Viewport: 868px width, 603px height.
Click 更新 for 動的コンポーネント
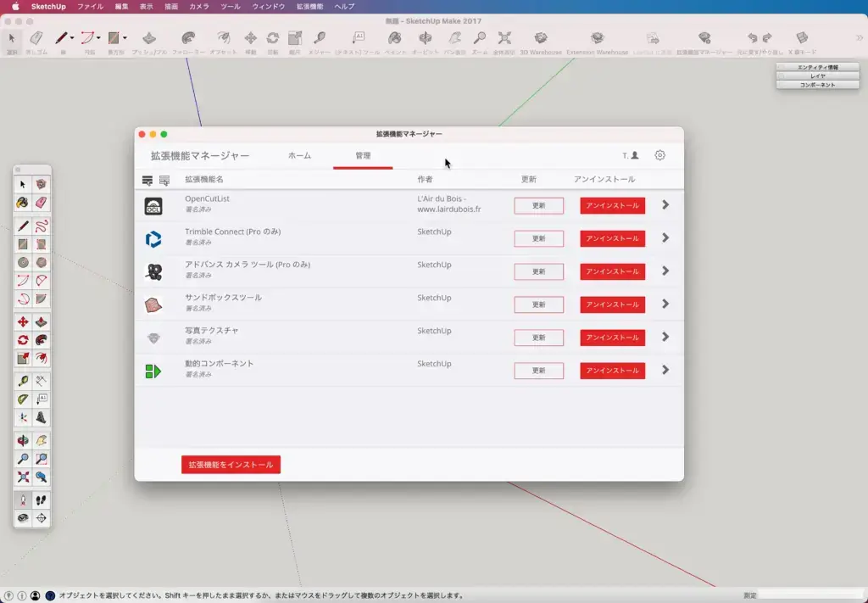pyautogui.click(x=538, y=371)
